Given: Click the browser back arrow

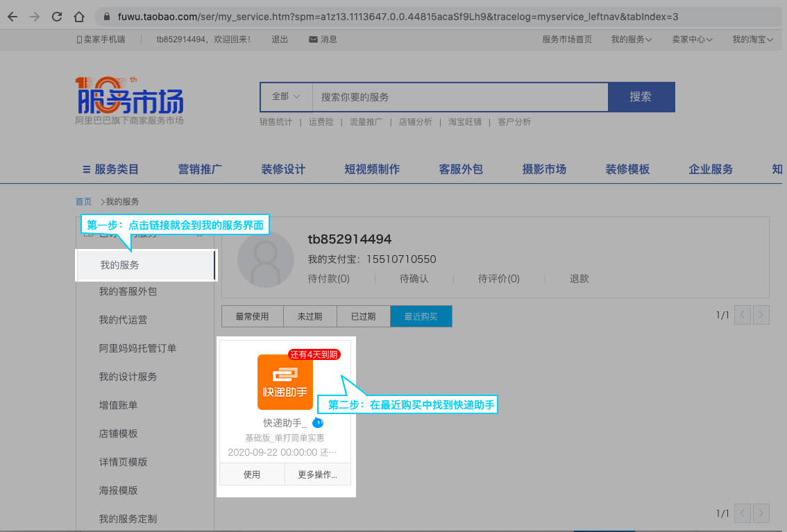Looking at the screenshot, I should pos(12,16).
